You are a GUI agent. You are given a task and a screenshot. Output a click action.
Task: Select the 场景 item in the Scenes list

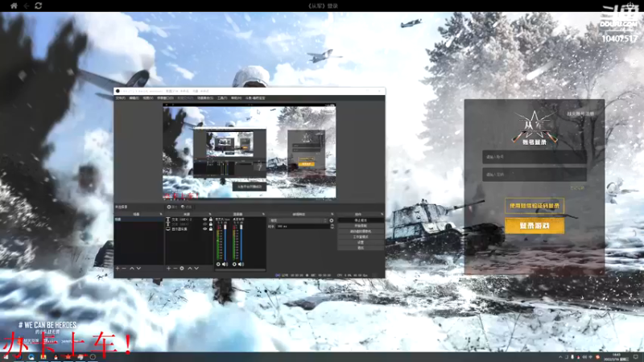pos(138,220)
